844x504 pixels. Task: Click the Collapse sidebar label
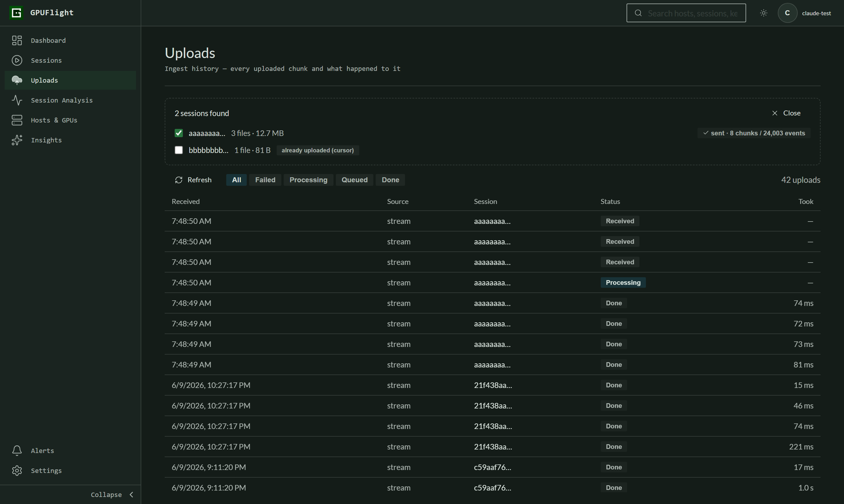pyautogui.click(x=106, y=495)
